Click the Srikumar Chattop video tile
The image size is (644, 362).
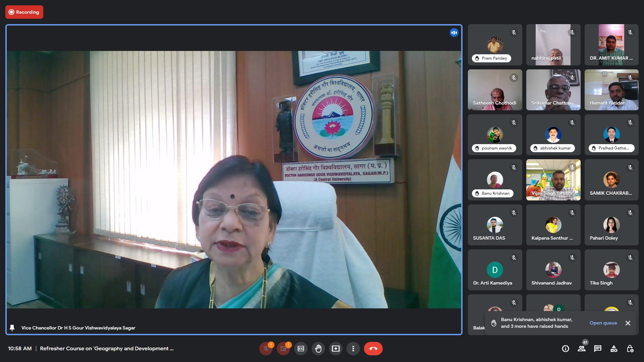[x=553, y=89]
